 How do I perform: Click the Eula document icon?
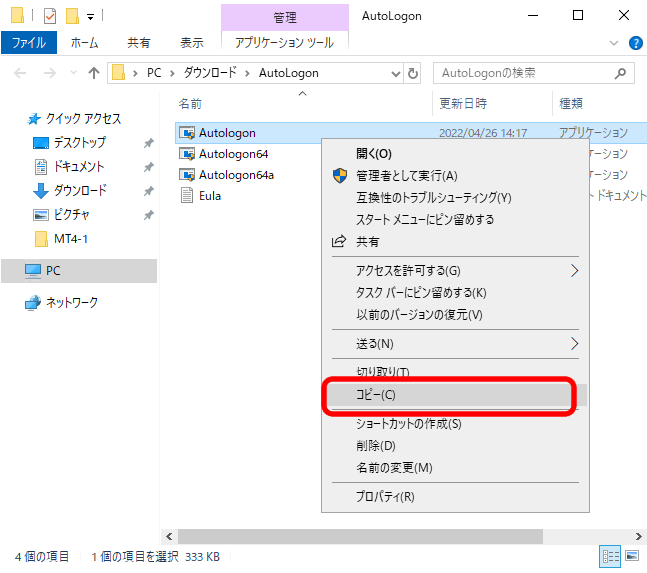click(187, 196)
